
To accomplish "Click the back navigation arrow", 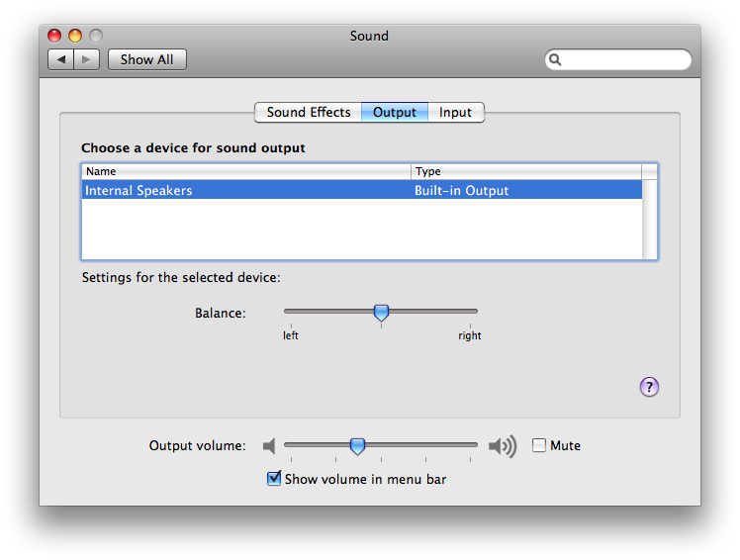I will point(61,59).
